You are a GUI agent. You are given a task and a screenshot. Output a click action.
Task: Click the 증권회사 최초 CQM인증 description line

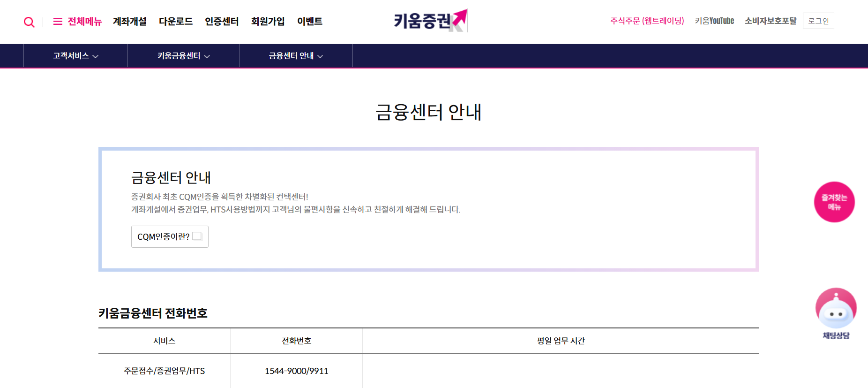point(220,197)
